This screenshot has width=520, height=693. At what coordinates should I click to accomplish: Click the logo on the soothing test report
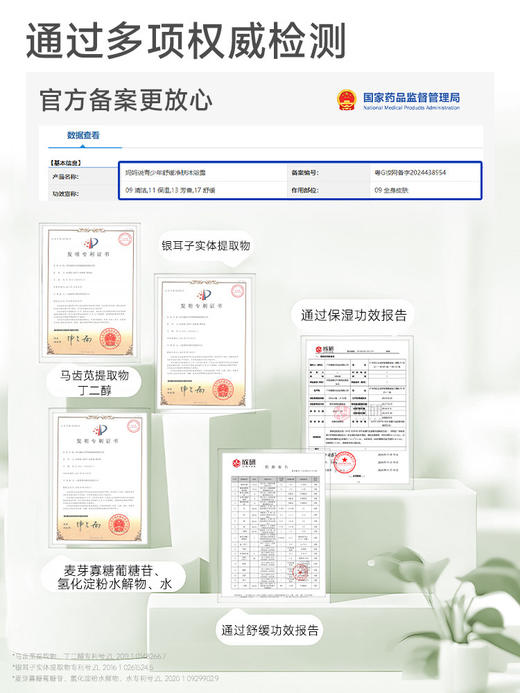tap(243, 463)
